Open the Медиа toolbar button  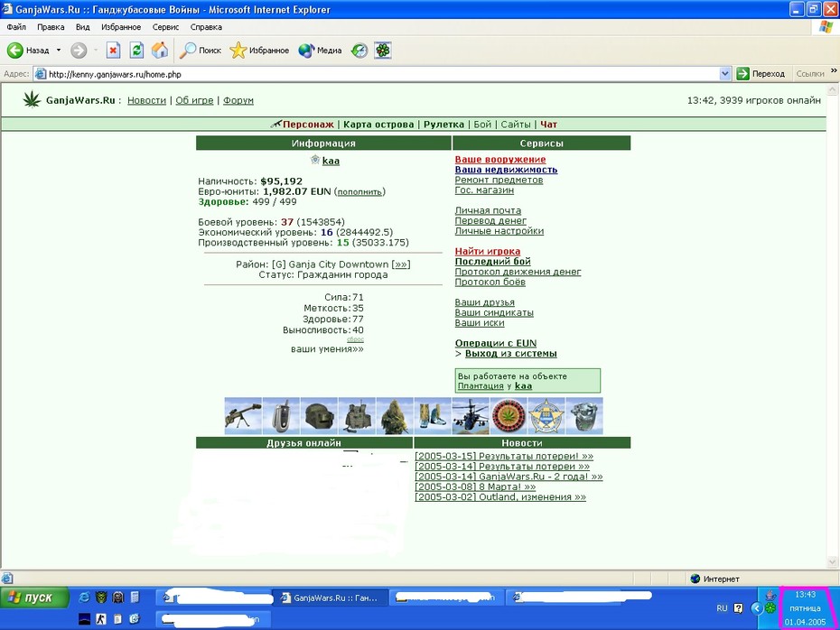[x=320, y=51]
